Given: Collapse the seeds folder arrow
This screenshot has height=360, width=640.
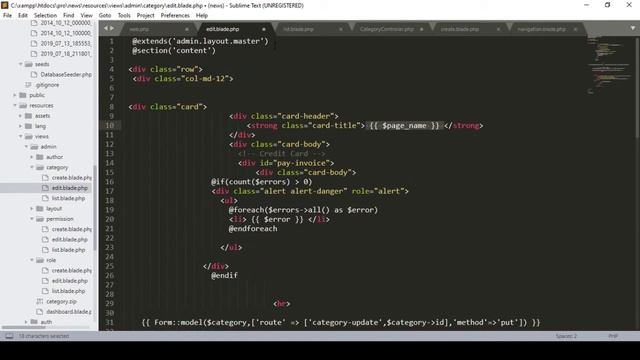Looking at the screenshot, I should point(20,64).
